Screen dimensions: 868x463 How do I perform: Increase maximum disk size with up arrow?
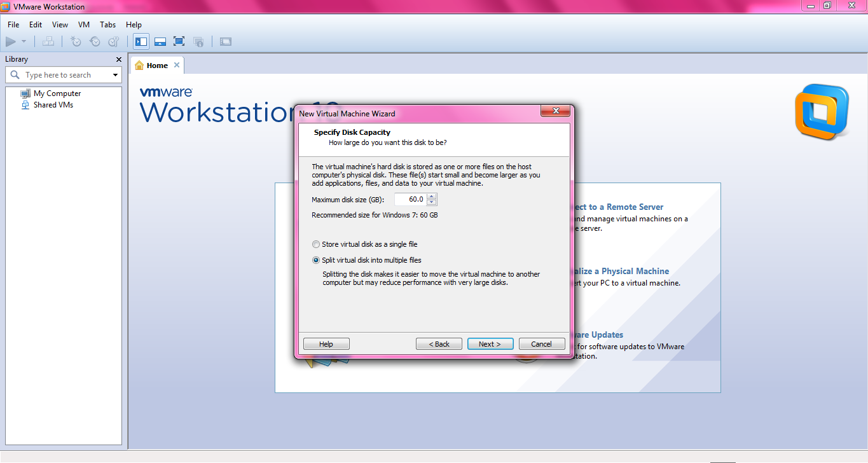pos(432,197)
